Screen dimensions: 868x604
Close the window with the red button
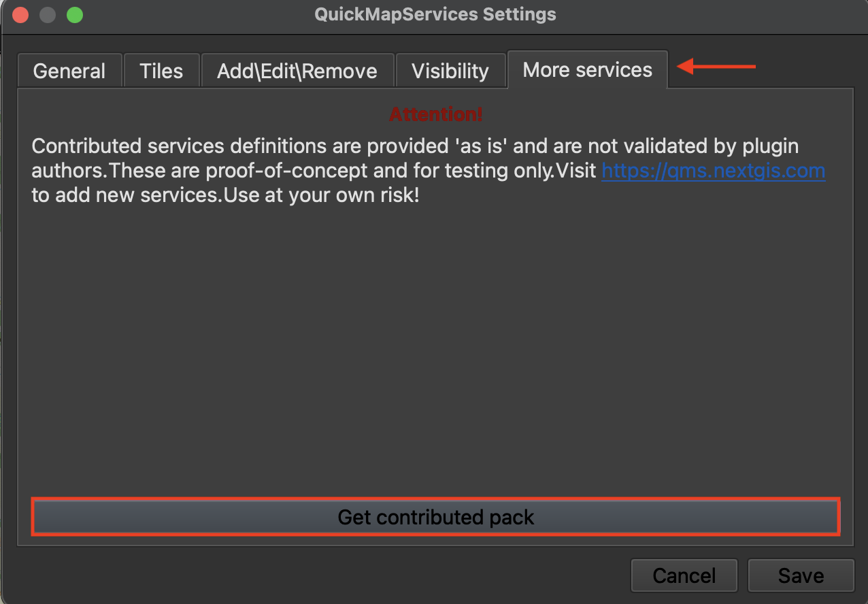[20, 14]
